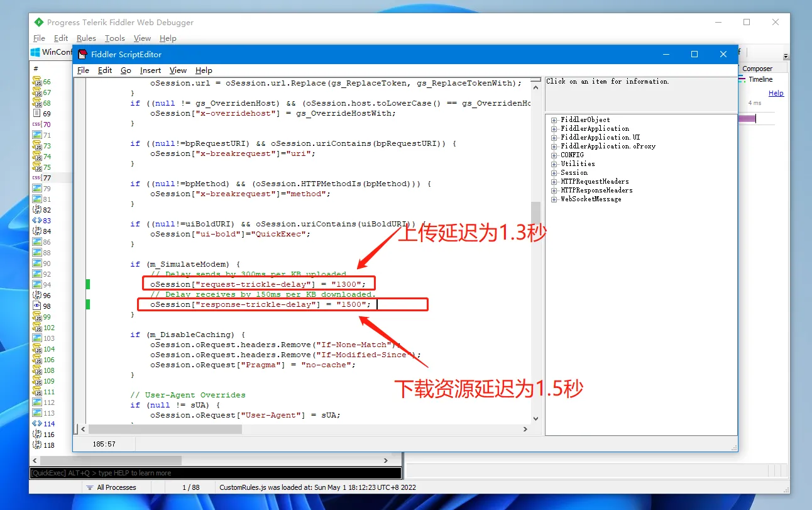Viewport: 812px width, 510px height.
Task: Select the JS icon of session 73
Action: click(x=36, y=146)
